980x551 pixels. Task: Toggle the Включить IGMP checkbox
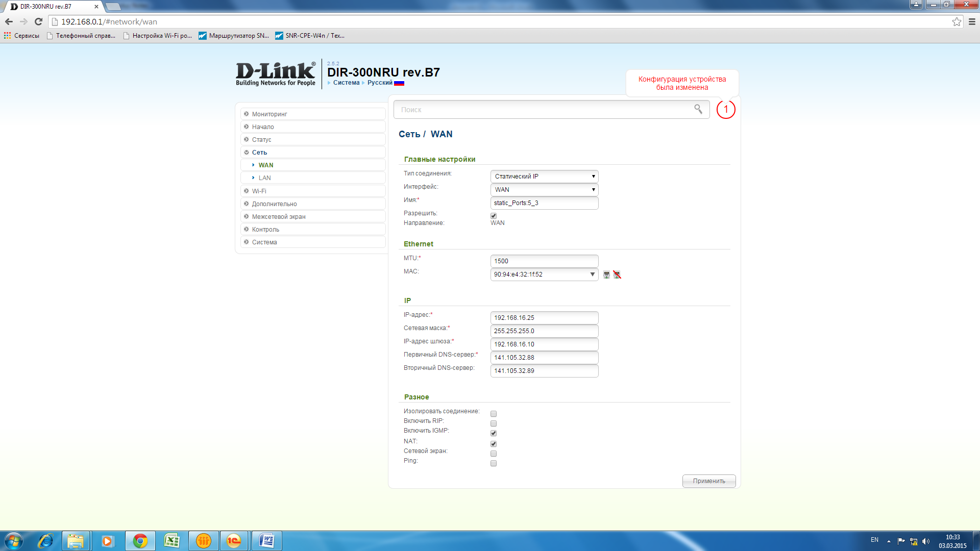pos(494,433)
